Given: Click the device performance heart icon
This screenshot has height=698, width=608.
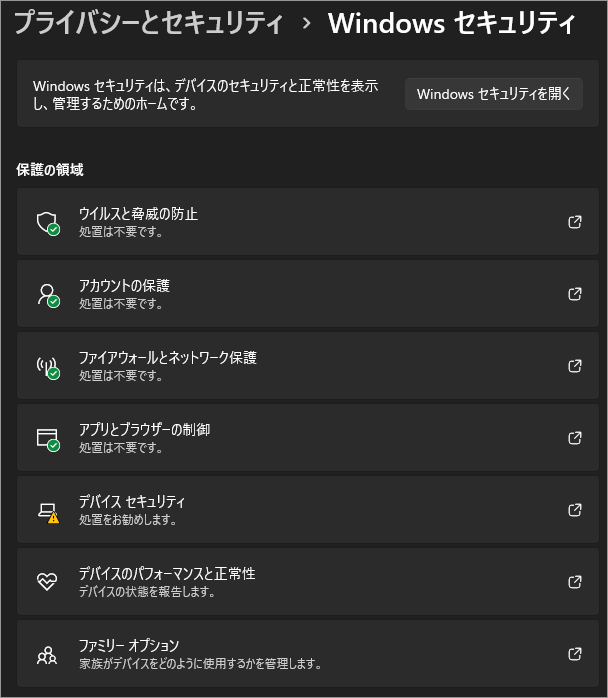Looking at the screenshot, I should click(x=47, y=582).
